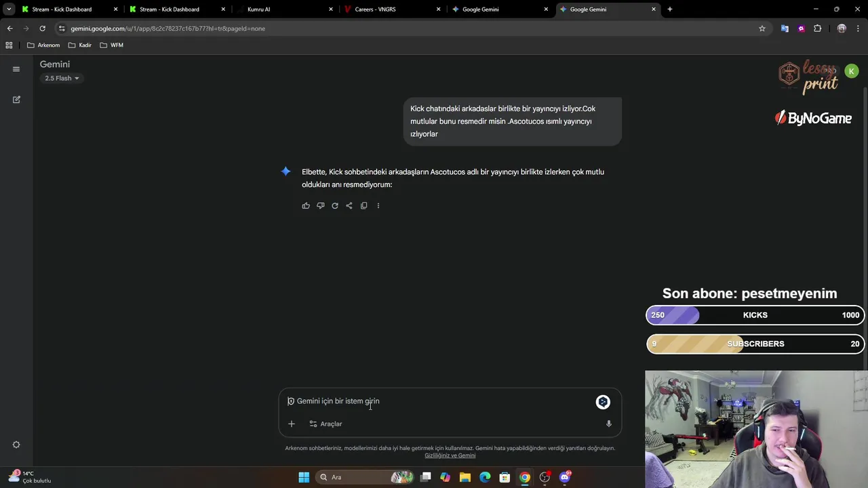This screenshot has width=868, height=488.
Task: Click the 'Son abone: pesetmeyenim' text
Action: click(749, 293)
